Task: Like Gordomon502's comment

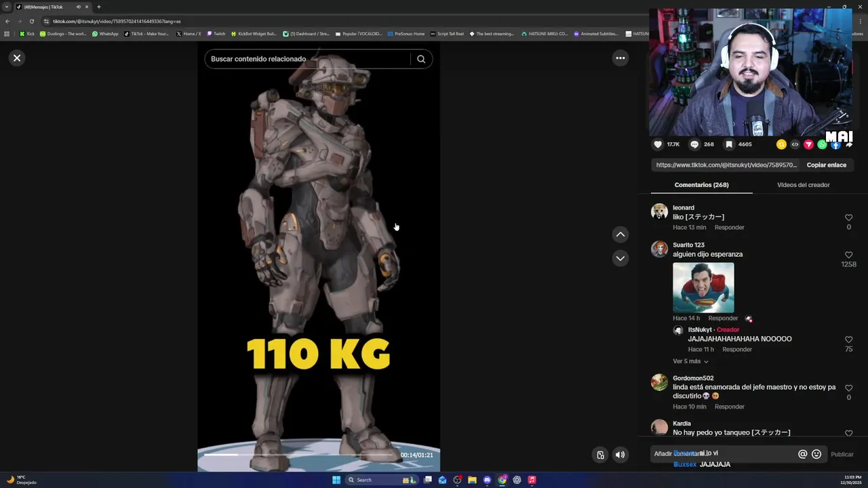Action: click(848, 388)
